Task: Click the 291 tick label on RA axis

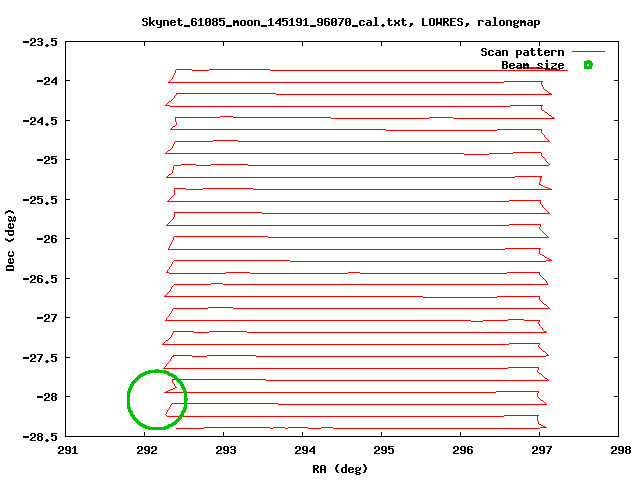Action: 68,450
